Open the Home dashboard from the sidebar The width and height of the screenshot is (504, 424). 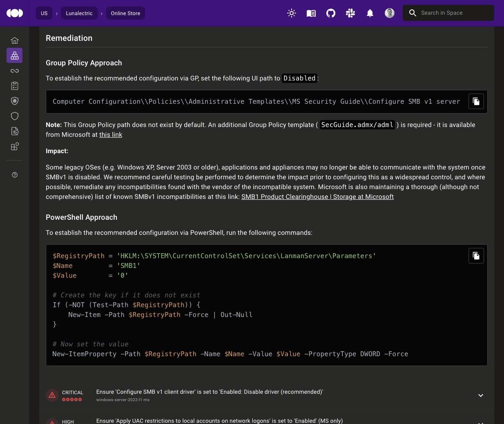[15, 40]
